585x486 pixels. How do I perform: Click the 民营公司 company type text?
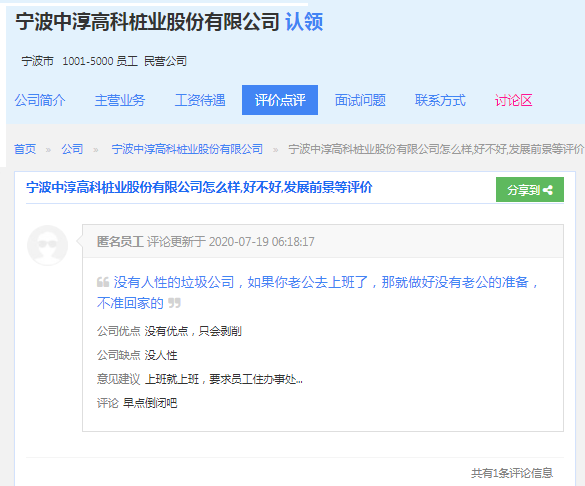(165, 61)
